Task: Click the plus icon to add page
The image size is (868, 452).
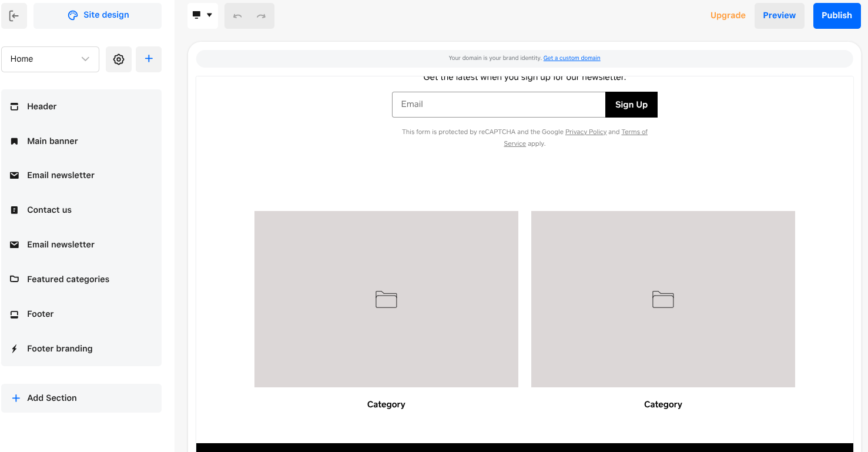Action: [149, 59]
